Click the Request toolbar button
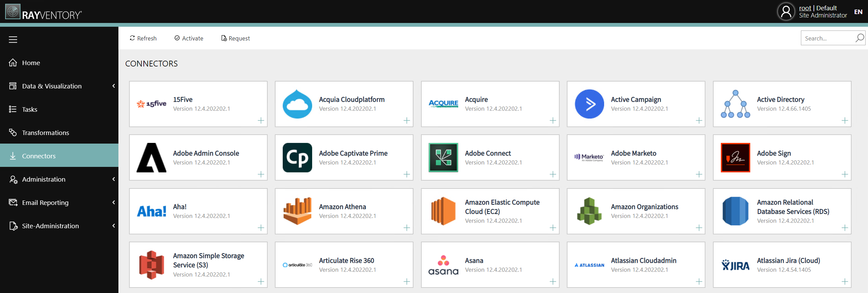This screenshot has height=293, width=868. 235,38
